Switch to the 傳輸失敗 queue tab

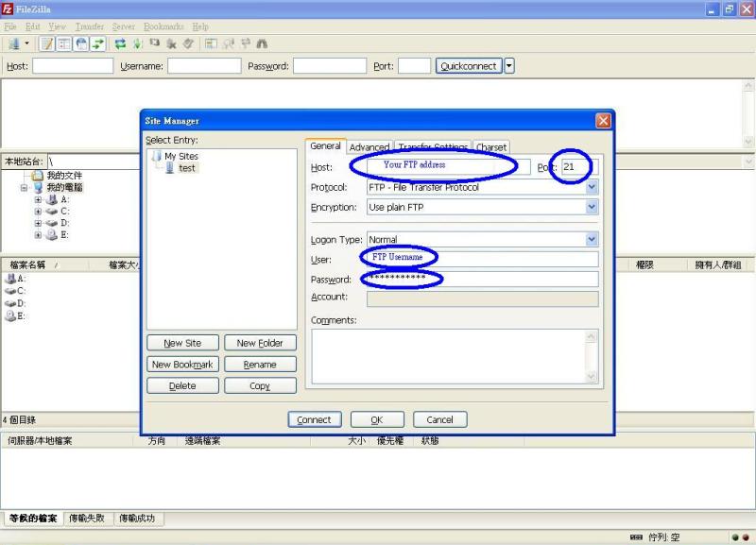[x=87, y=518]
